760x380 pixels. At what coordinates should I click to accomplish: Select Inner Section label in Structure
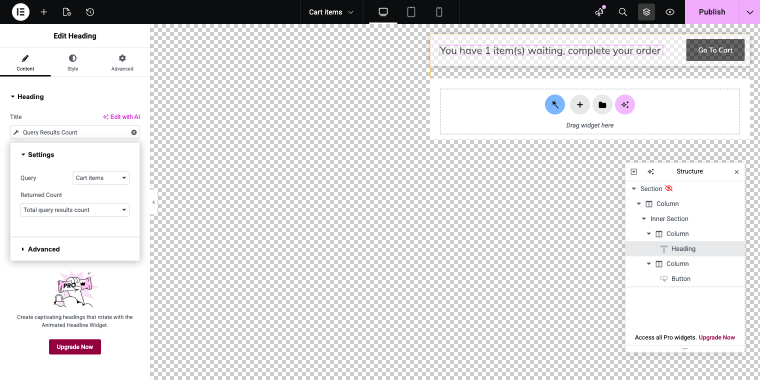669,219
